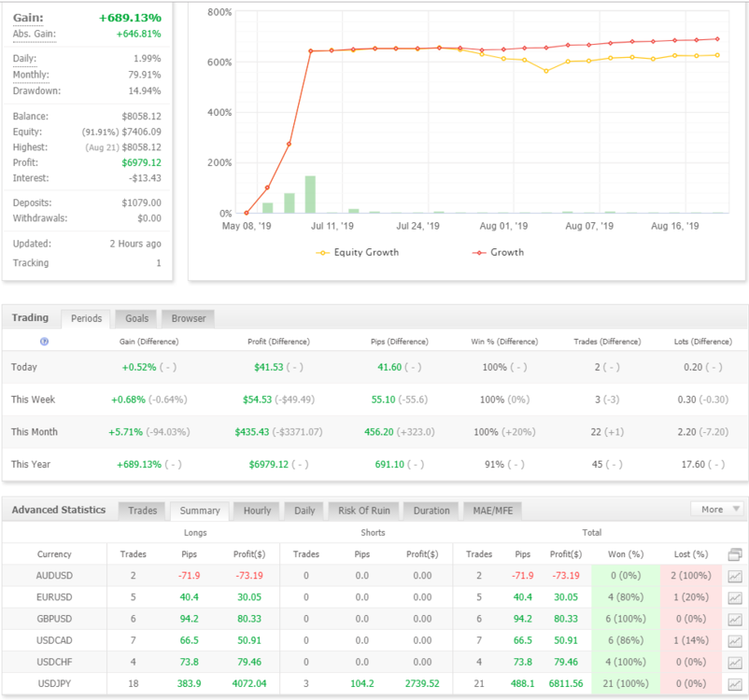749x700 pixels.
Task: Open the More dropdown in Advanced Statistics
Action: point(716,510)
